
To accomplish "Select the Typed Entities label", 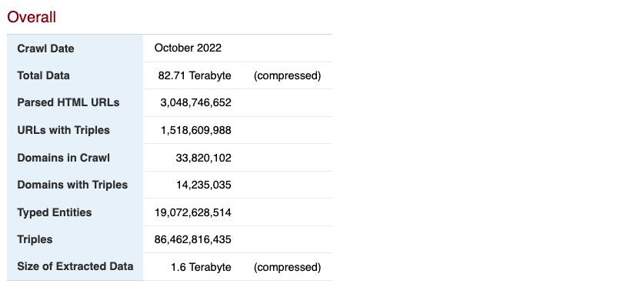I will pyautogui.click(x=54, y=212).
